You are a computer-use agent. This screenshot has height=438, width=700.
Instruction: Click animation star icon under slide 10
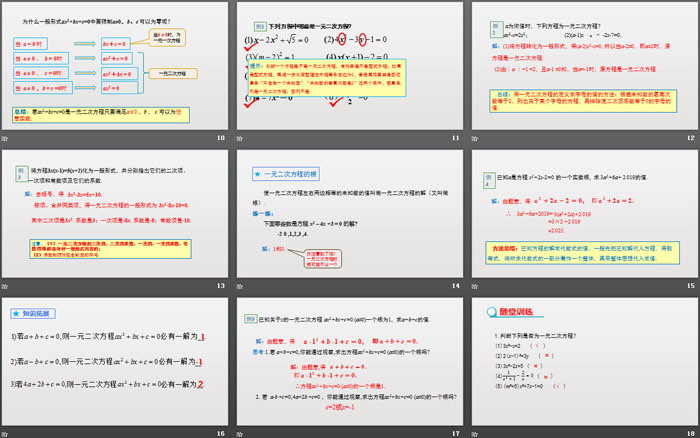tap(5, 139)
